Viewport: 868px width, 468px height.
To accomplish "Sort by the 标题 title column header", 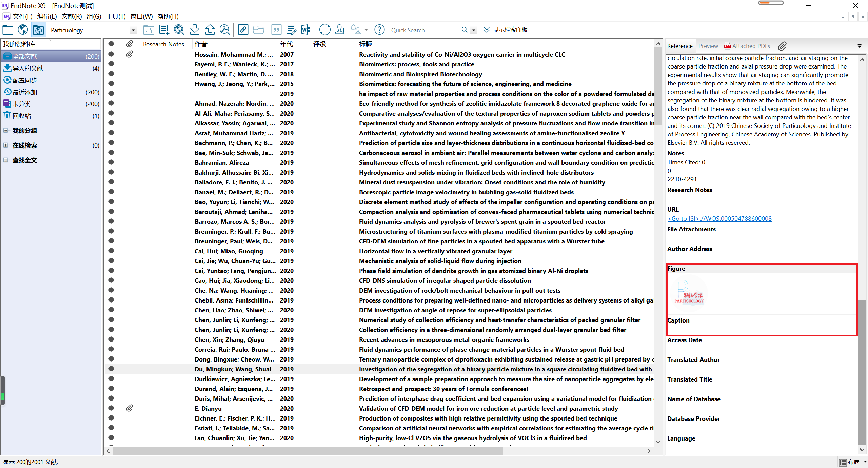I will tap(505, 44).
